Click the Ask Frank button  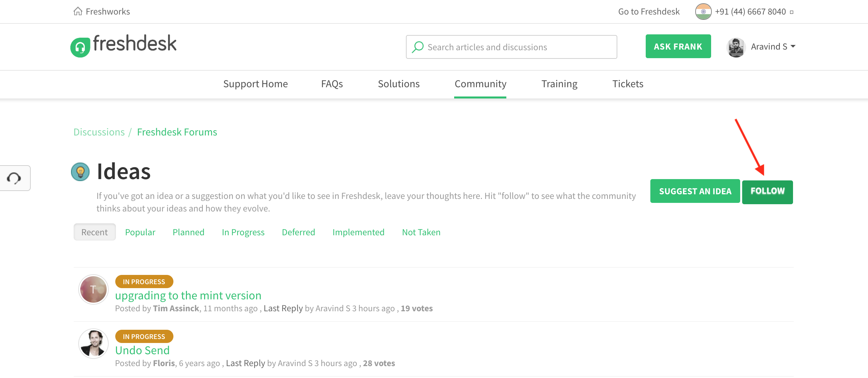(x=678, y=47)
